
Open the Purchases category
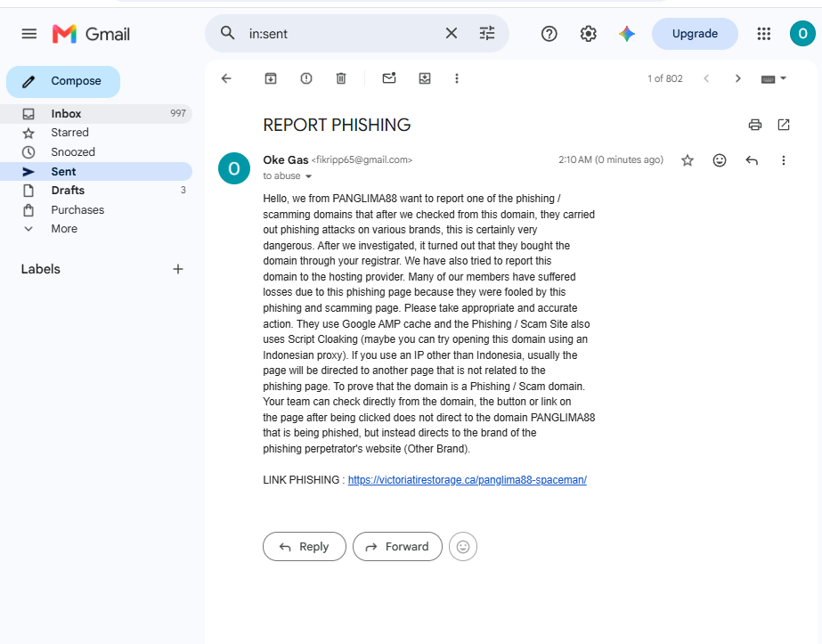click(x=96, y=210)
